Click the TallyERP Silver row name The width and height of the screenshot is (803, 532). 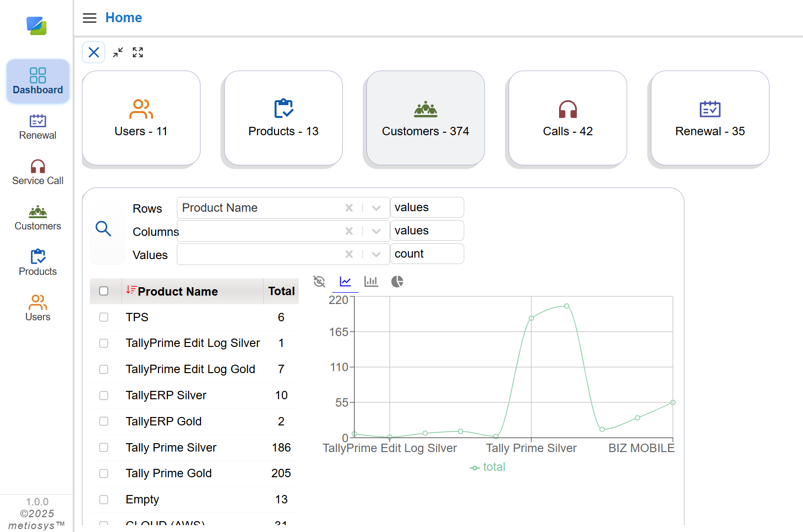click(x=166, y=395)
